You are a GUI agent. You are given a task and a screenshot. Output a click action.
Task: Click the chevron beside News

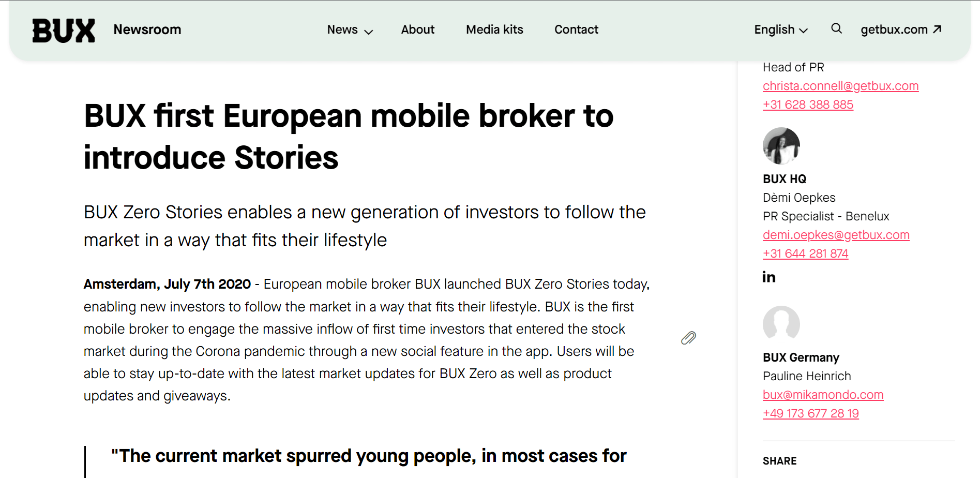point(369,32)
